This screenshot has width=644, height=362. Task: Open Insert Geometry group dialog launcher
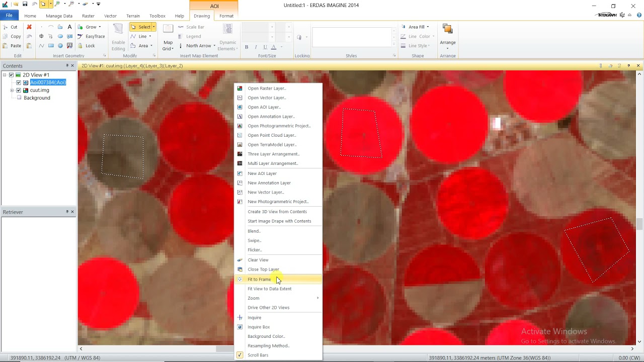(x=105, y=56)
